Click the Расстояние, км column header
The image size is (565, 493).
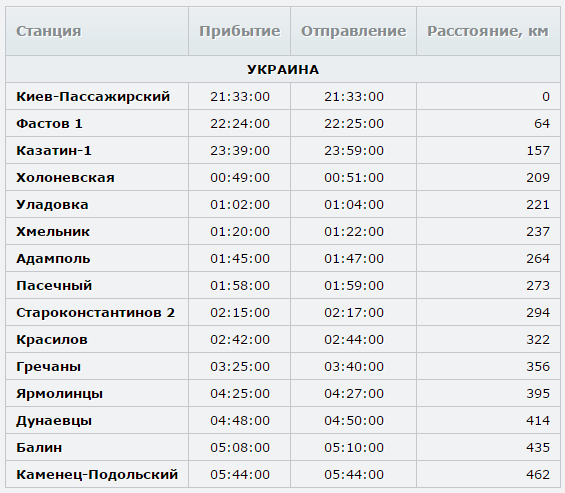pos(488,31)
